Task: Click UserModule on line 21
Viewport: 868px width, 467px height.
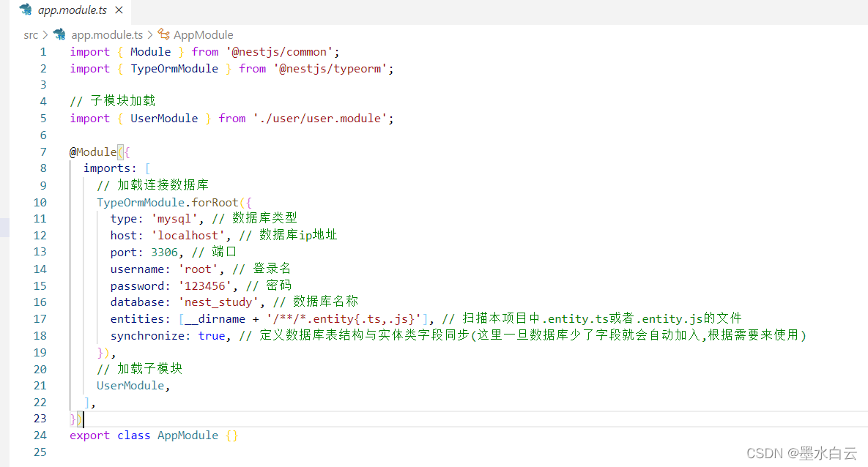Action: 130,386
